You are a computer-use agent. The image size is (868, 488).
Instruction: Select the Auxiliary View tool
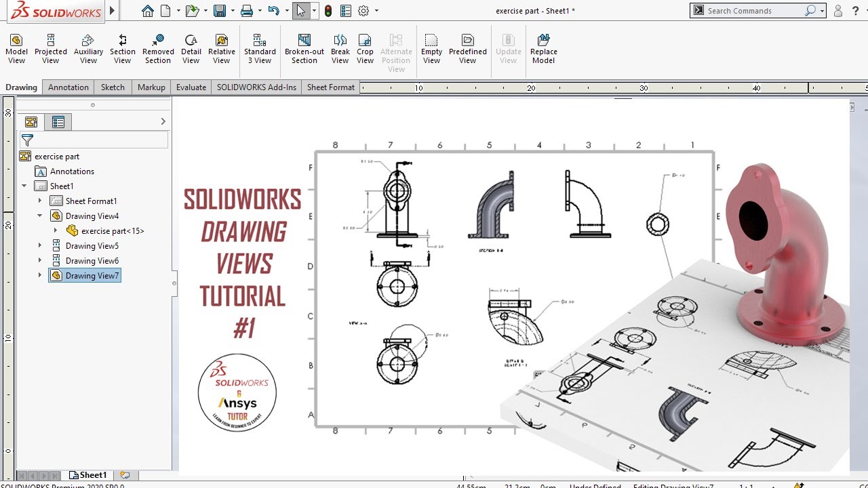(88, 49)
